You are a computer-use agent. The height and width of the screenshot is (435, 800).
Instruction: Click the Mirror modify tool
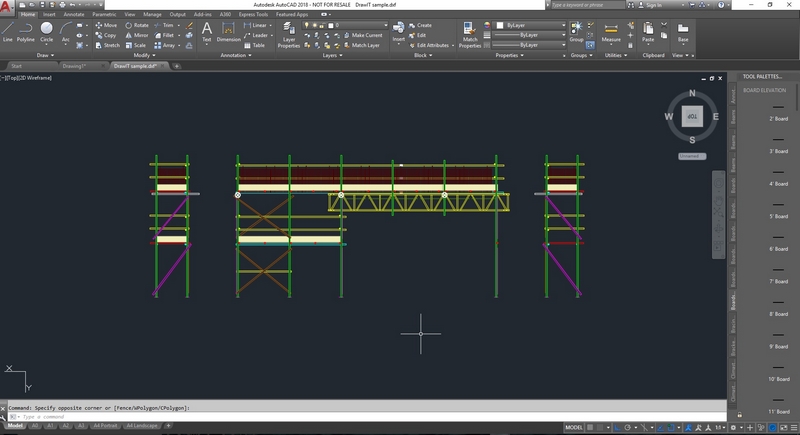click(x=134, y=35)
